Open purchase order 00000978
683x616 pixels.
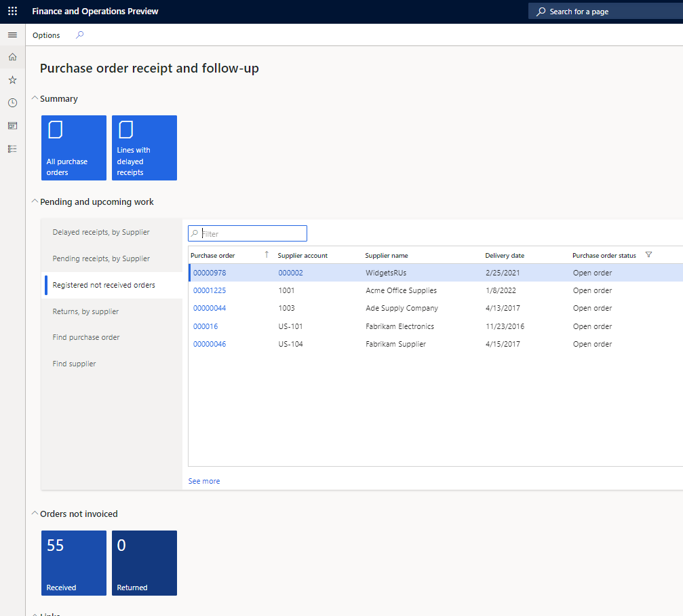click(210, 273)
